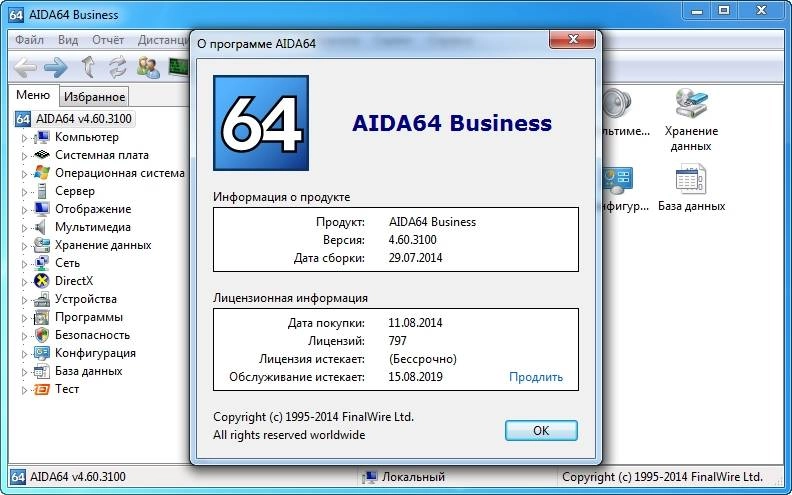Image resolution: width=792 pixels, height=495 pixels.
Task: Open the Дистанц... menu
Action: point(163,39)
